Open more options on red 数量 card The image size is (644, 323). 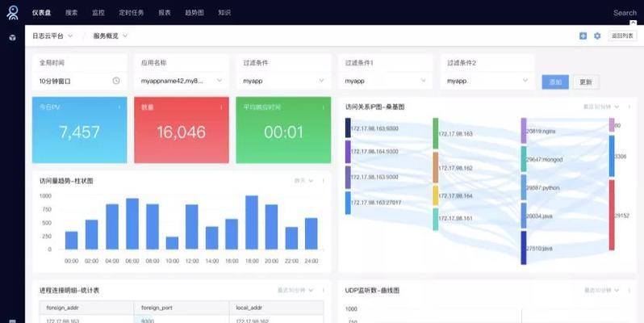tap(221, 107)
